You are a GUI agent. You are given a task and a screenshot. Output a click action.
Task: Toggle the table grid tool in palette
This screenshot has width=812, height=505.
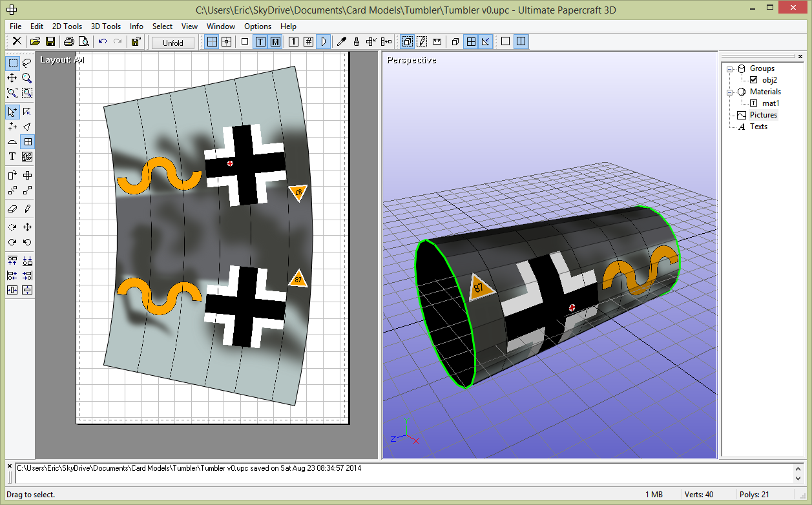(27, 141)
